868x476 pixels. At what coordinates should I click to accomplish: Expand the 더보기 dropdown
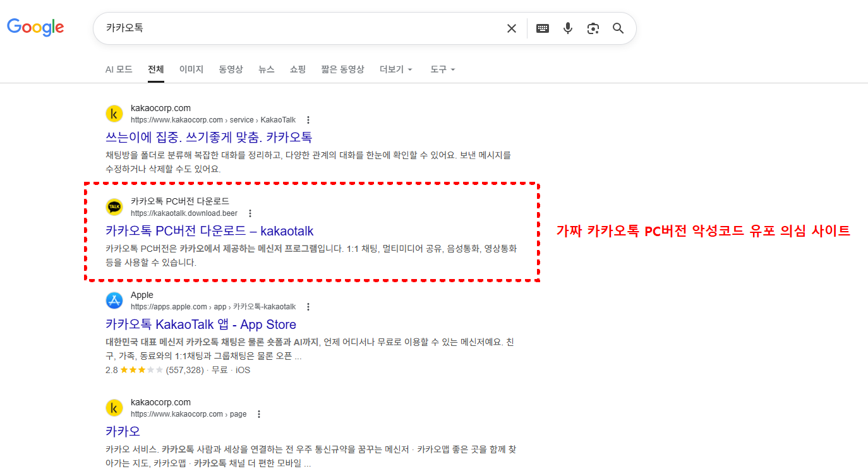[x=395, y=69]
